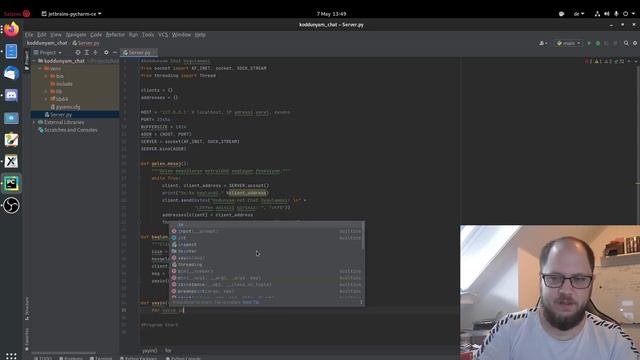Open the Navigate menu
Viewport: 640px width, 360px height.
pyautogui.click(x=76, y=35)
